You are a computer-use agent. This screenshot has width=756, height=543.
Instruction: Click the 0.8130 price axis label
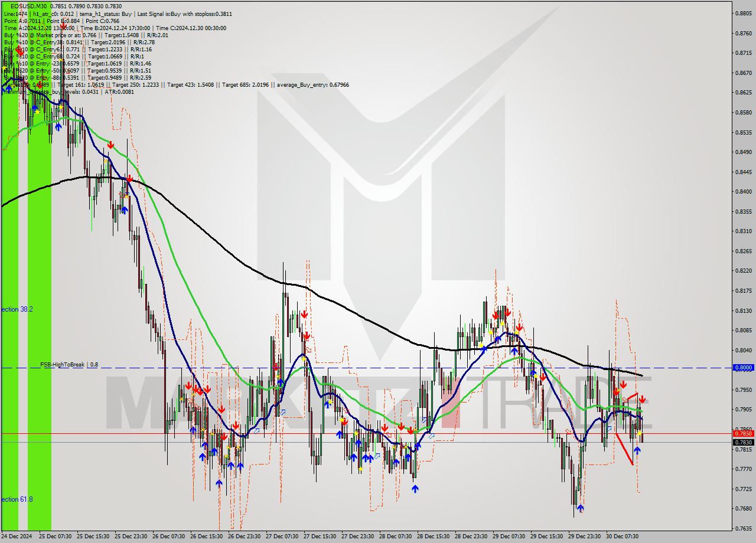744,310
